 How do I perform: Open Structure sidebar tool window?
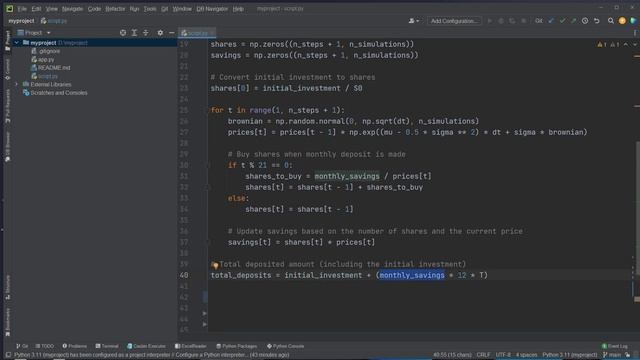pos(7,287)
